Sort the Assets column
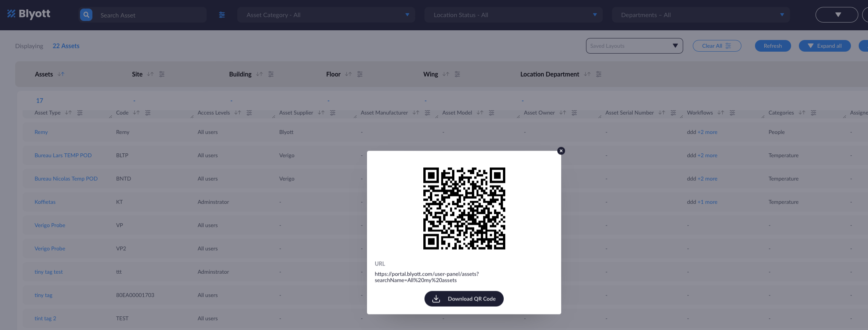Viewport: 868px width, 330px height. (61, 74)
